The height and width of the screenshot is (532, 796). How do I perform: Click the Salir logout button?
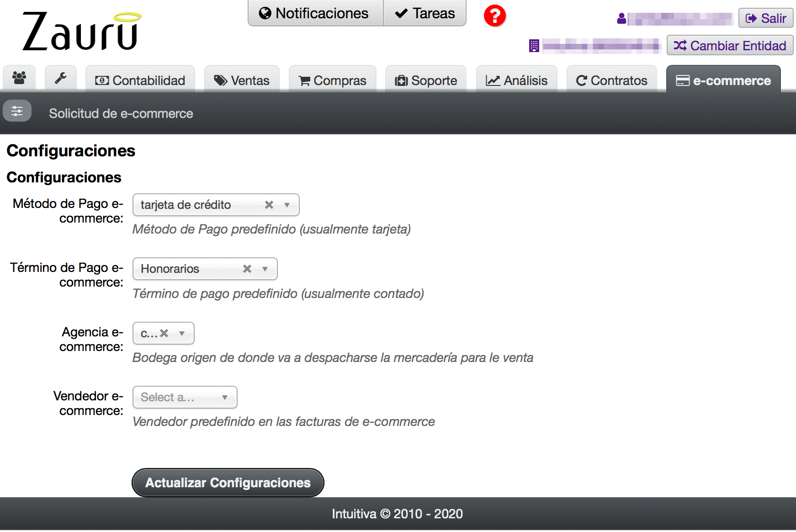click(766, 18)
